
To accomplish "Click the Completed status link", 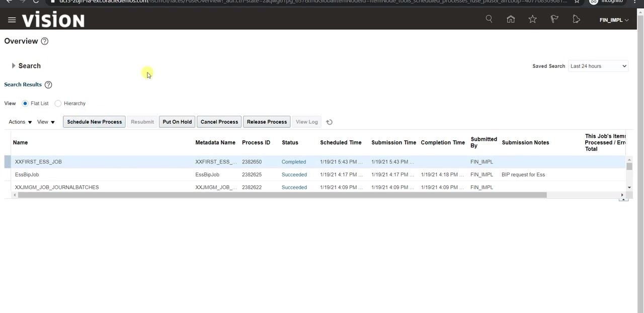I will (x=294, y=162).
